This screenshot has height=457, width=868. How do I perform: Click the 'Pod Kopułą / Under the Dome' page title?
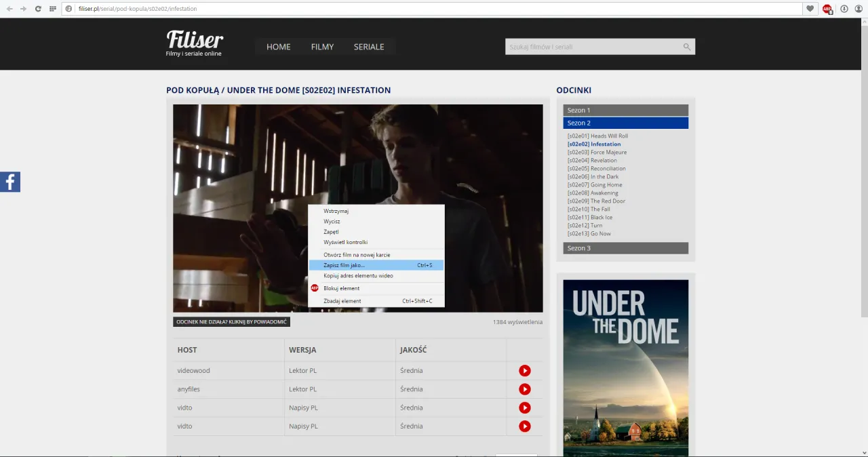pyautogui.click(x=278, y=90)
